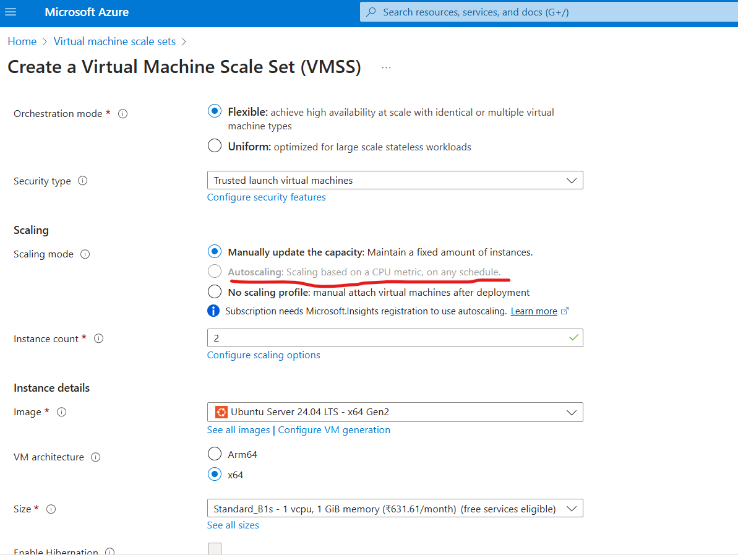Open Configure security features link
Screen dimensions: 738x560
click(x=267, y=197)
